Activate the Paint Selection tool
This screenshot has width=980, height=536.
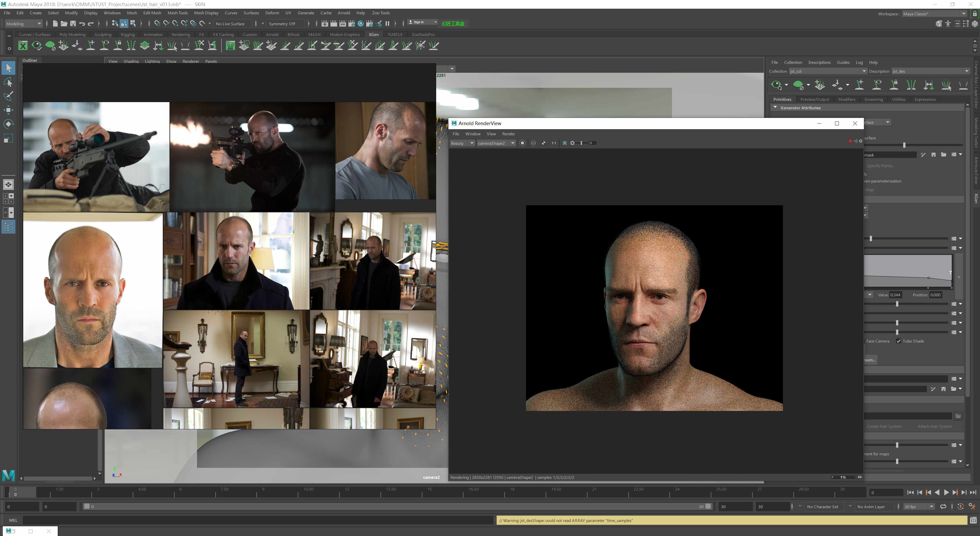tap(8, 96)
